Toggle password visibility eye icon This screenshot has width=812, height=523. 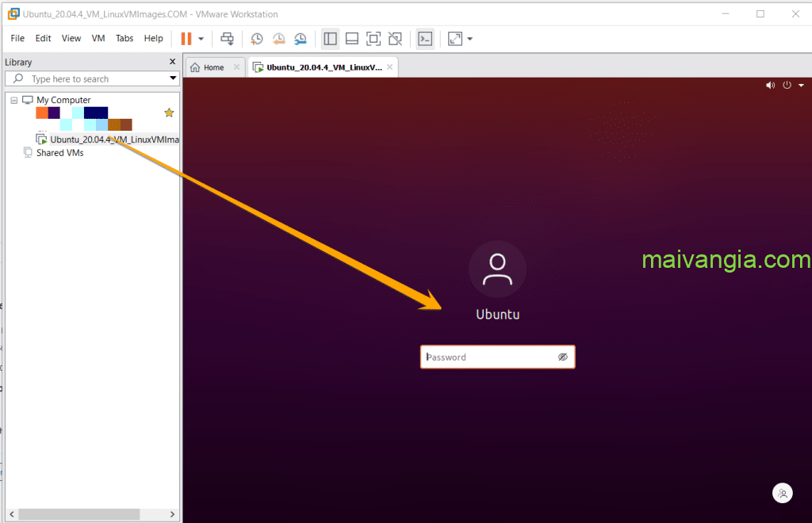click(x=563, y=357)
